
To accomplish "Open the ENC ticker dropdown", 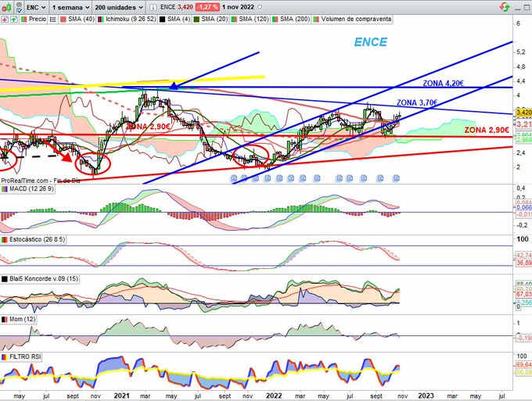I will pyautogui.click(x=36, y=7).
